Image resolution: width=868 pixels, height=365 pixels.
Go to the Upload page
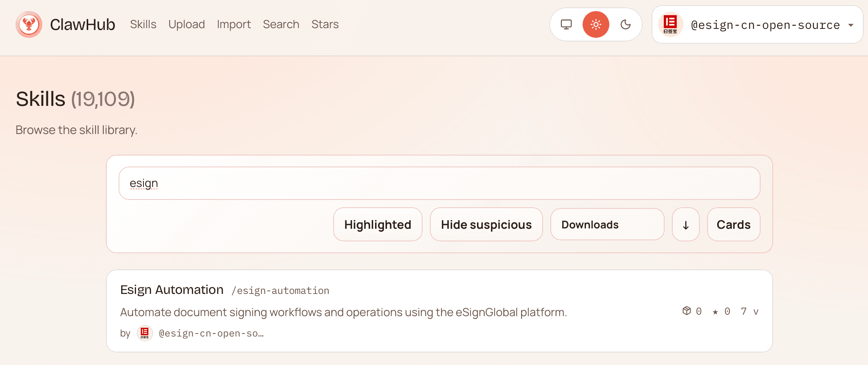(x=186, y=24)
